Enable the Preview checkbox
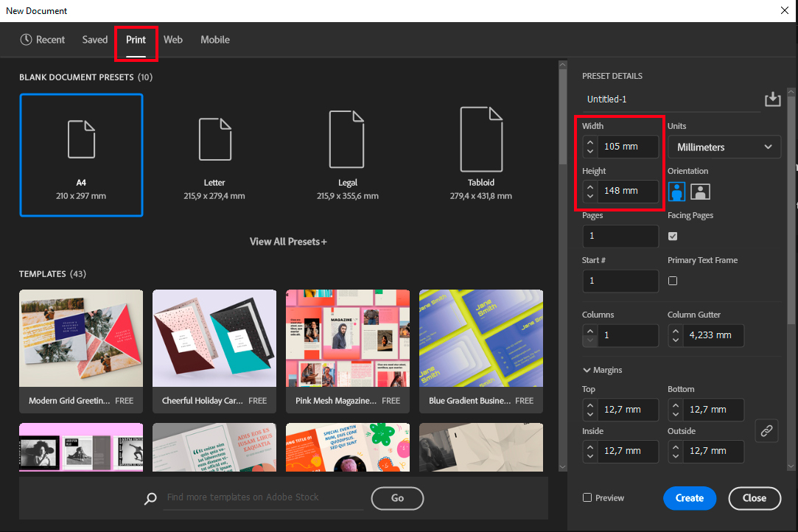This screenshot has height=532, width=798. (587, 498)
